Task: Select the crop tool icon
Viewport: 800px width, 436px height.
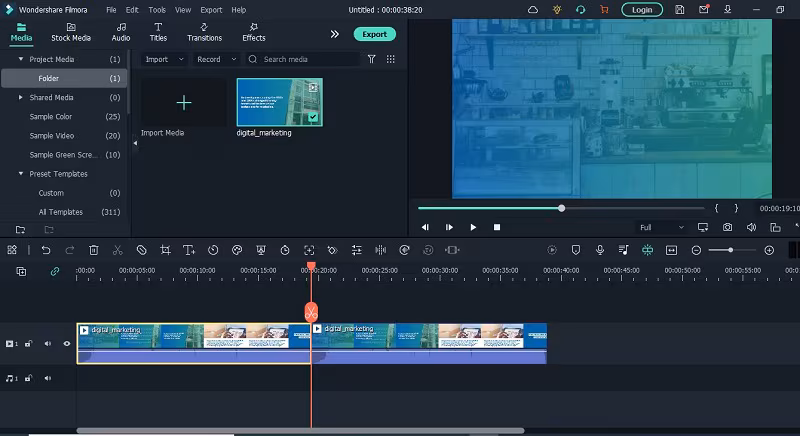Action: click(165, 250)
